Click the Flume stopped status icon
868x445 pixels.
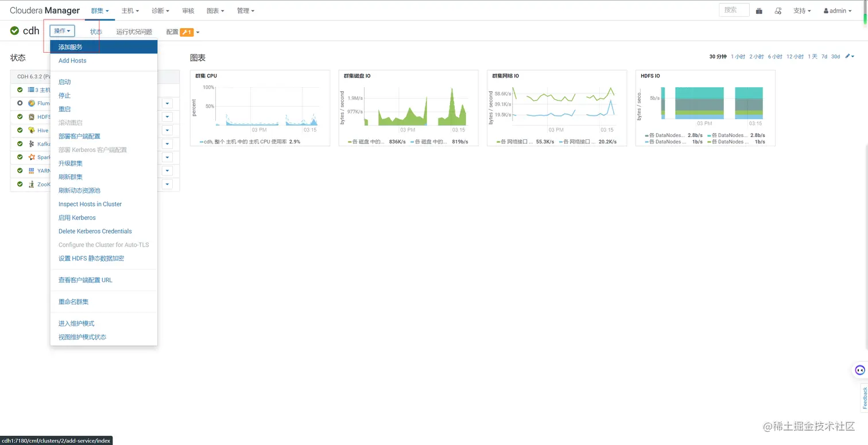20,103
